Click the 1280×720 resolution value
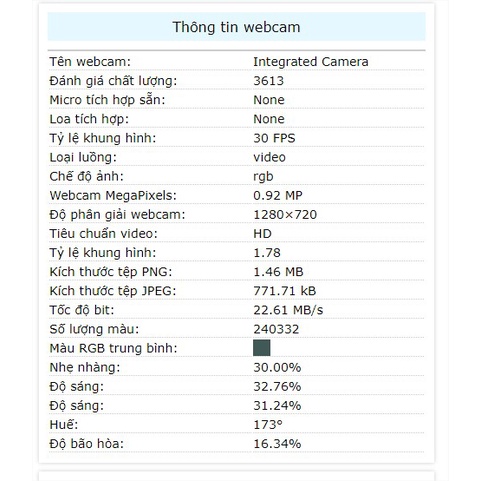 tap(285, 214)
